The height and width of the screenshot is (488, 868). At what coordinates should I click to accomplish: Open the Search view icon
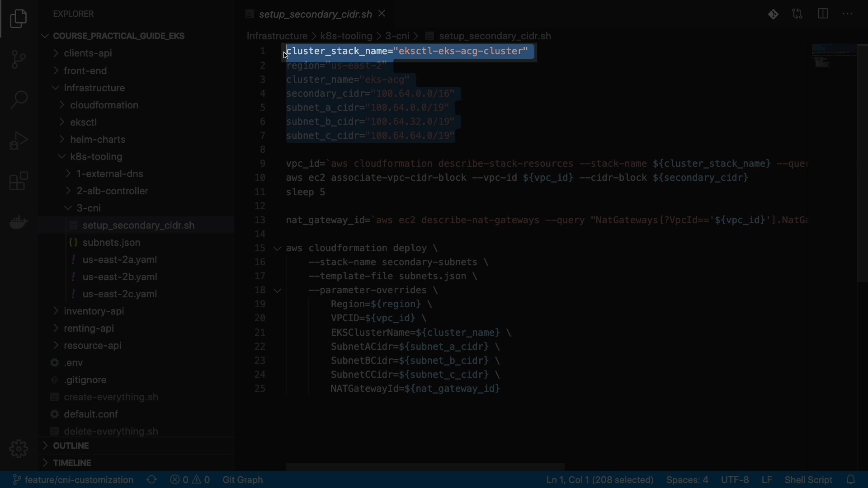point(19,99)
